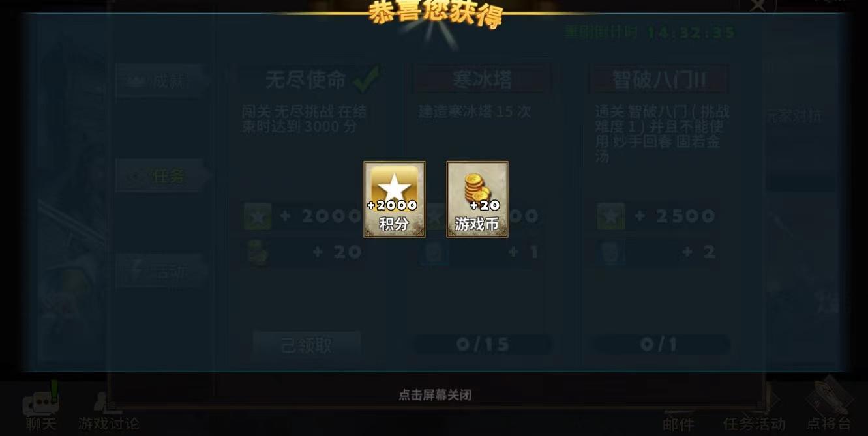The image size is (868, 436).
Task: Open the 点将台 sword icon
Action: (829, 405)
